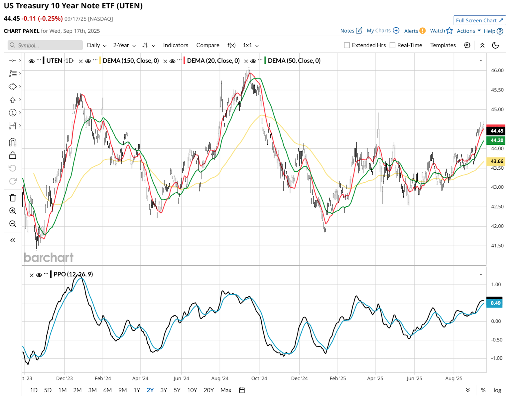Zoom in on the chart
The width and height of the screenshot is (532, 399).
pyautogui.click(x=13, y=211)
